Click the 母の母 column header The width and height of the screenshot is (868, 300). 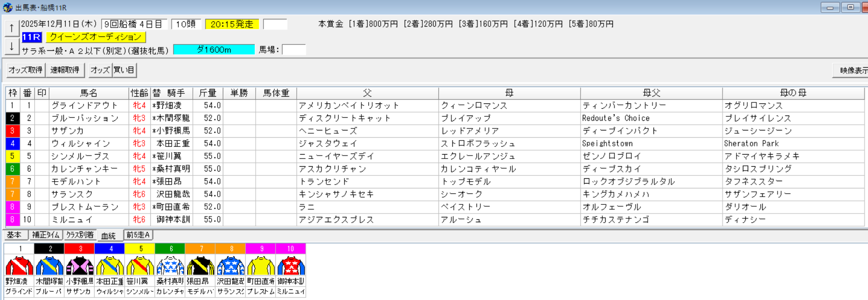pos(793,93)
